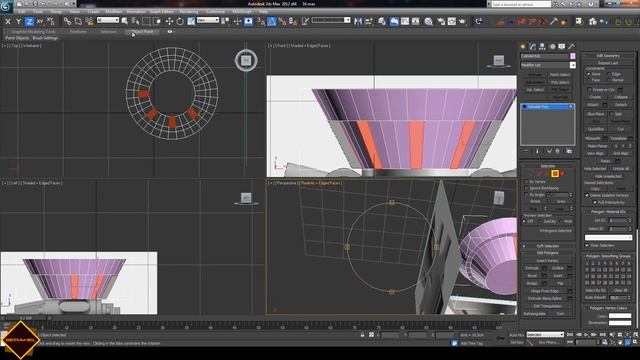
Task: Switch to the Hierarchy command panel tab
Action: 542,47
